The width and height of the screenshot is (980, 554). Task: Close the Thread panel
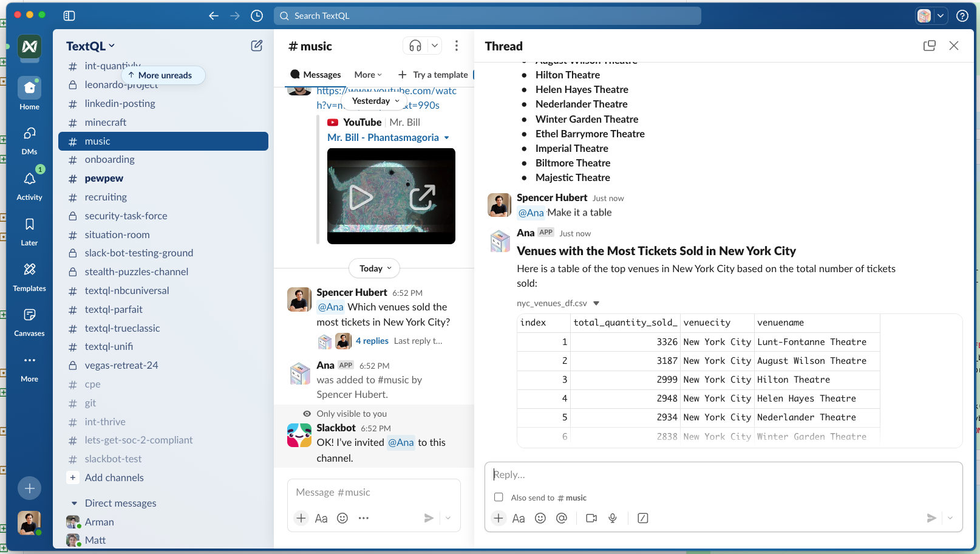(x=954, y=46)
